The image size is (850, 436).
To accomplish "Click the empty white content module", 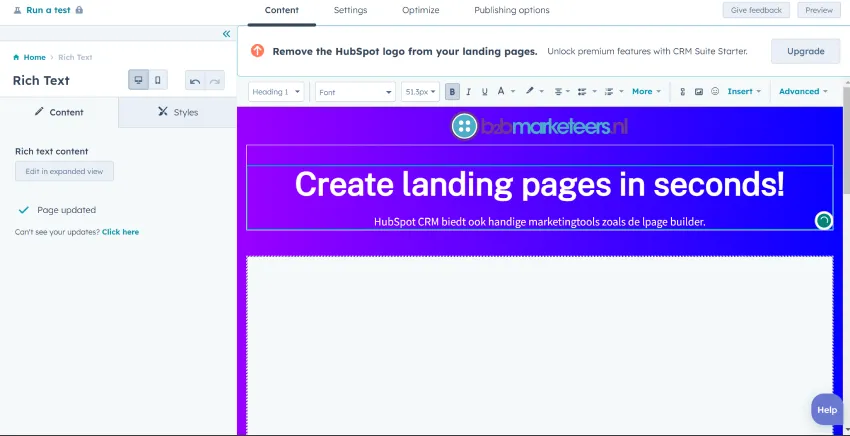I will pos(539,345).
